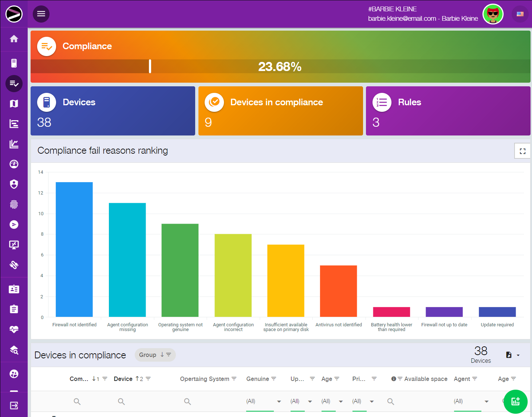
Task: Expand compliance chart to fullscreen
Action: pyautogui.click(x=522, y=151)
